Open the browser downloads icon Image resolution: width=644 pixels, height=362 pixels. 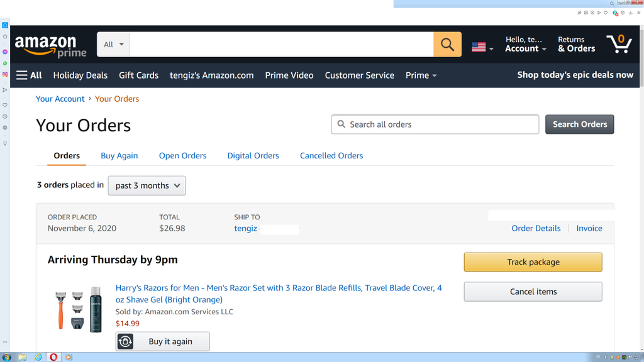pos(630,13)
